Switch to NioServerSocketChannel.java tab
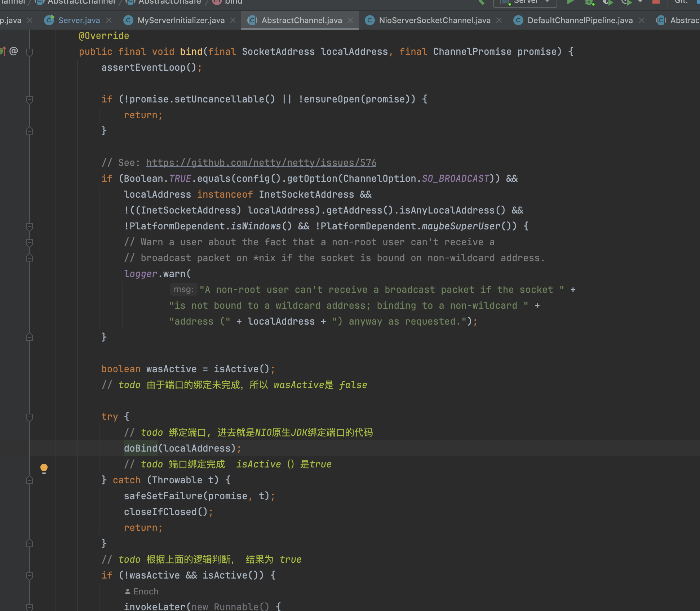The image size is (700, 611). click(435, 20)
